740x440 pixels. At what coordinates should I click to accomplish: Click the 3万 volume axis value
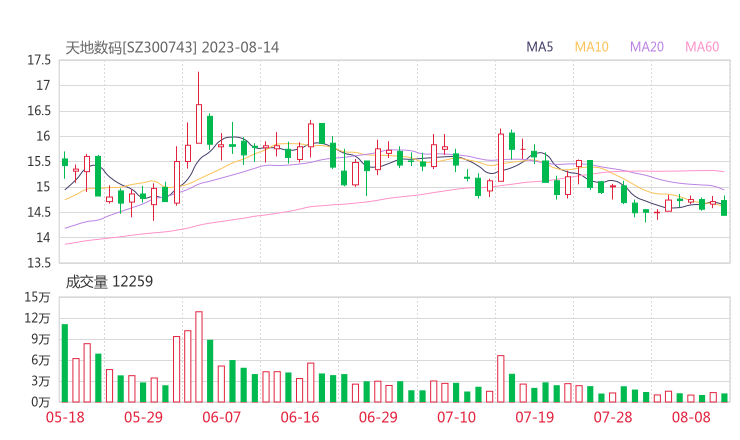41,381
